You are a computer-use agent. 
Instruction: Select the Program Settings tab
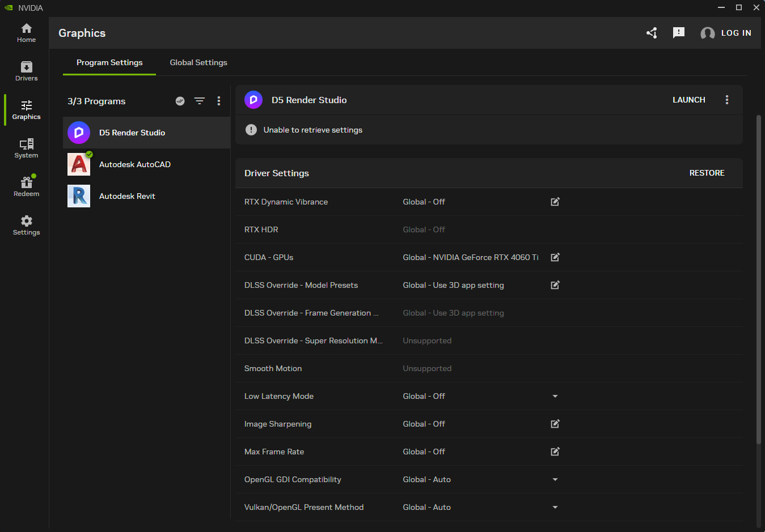109,62
